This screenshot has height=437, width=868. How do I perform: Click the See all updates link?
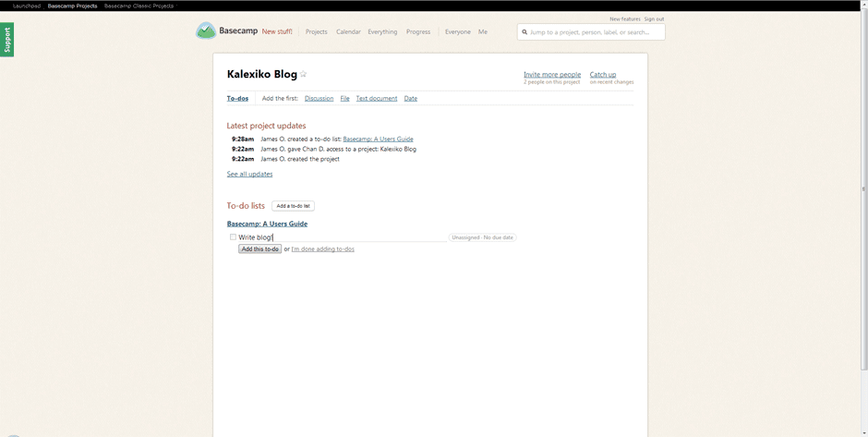(x=249, y=174)
